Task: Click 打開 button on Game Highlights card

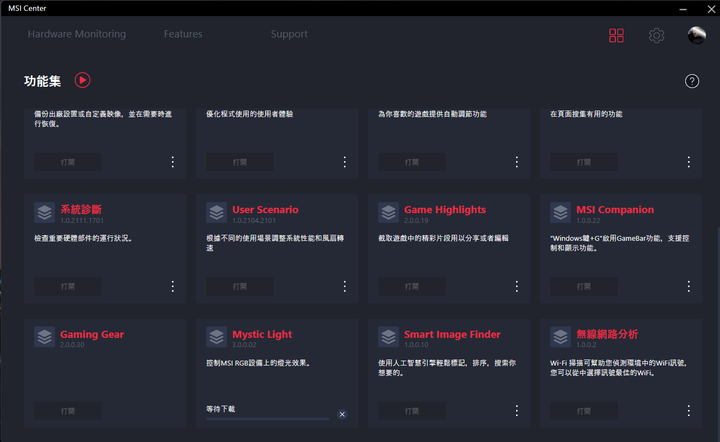Action: 412,286
